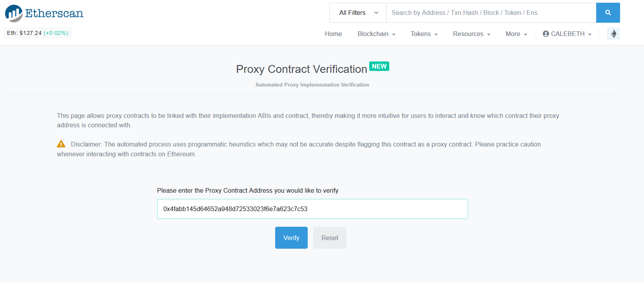
Task: Click the green NEW badge
Action: click(379, 66)
